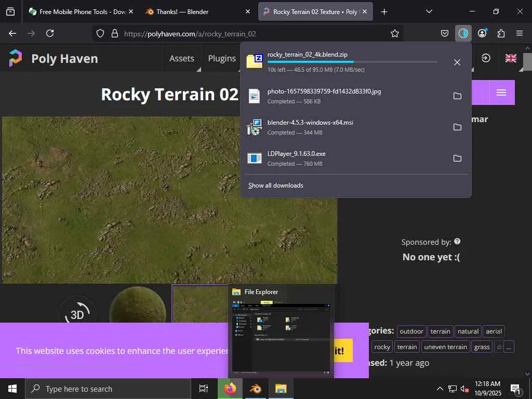Screen dimensions: 532x399
Task: Click the uneven terrain tag
Action: pos(445,347)
